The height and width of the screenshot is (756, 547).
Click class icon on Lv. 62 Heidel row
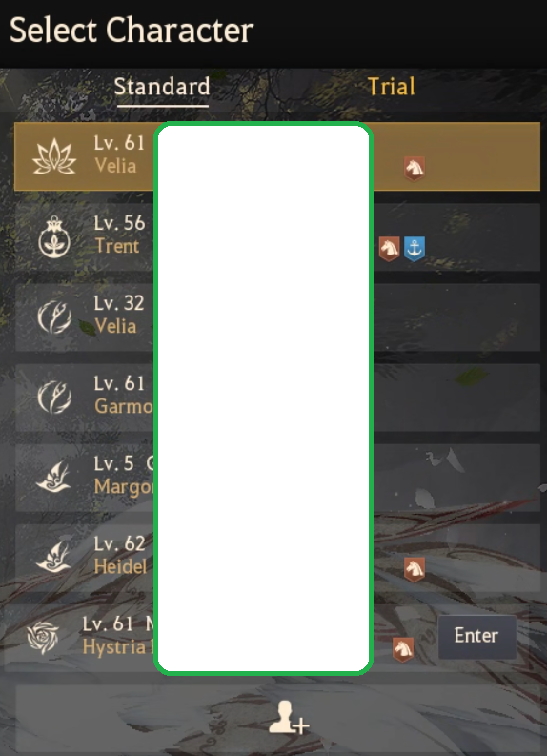[54, 557]
